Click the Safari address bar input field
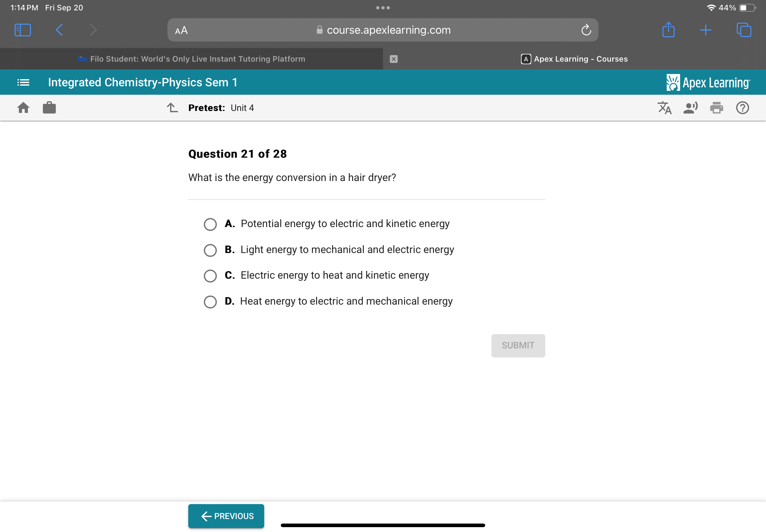Image resolution: width=766 pixels, height=532 pixels. click(x=382, y=30)
